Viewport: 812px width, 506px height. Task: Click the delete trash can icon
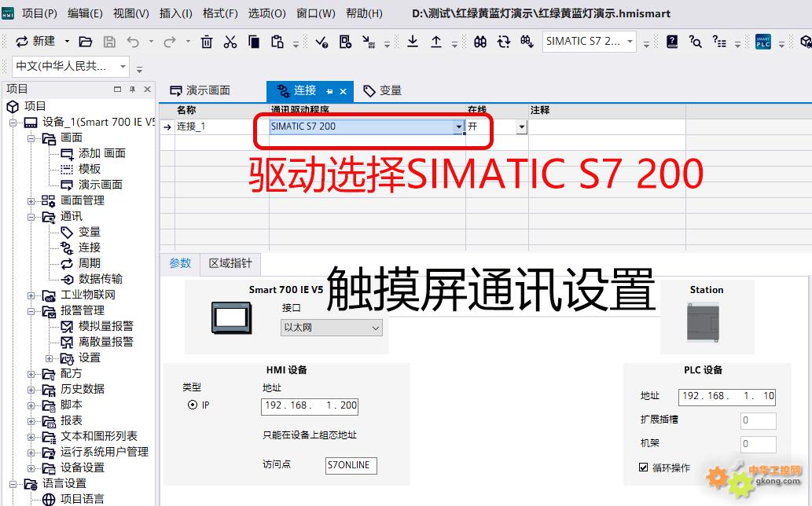pyautogui.click(x=207, y=42)
